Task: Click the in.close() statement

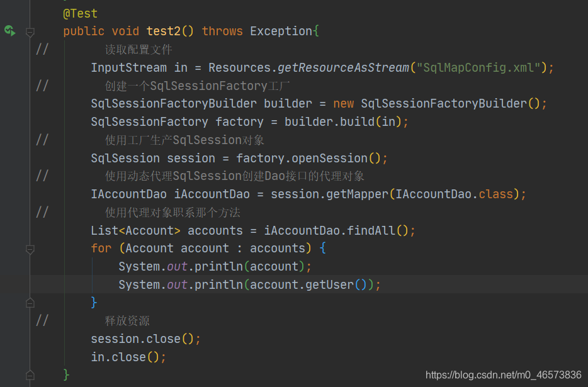Action: 128,357
